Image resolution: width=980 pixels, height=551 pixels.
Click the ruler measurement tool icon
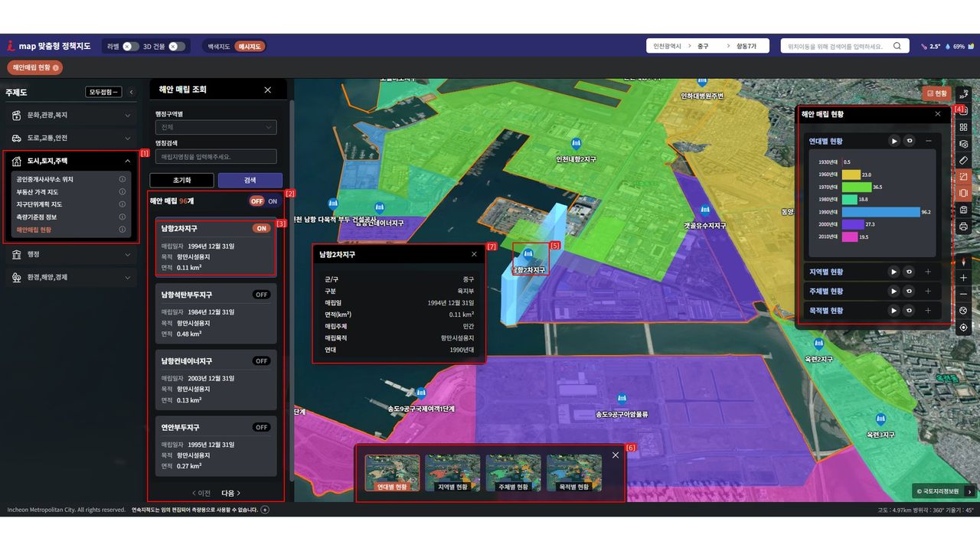(963, 161)
